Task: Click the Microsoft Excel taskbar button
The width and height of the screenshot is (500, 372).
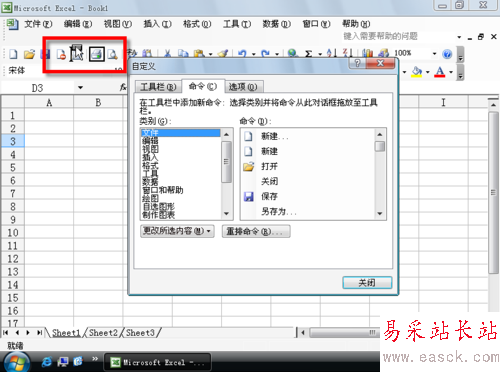Action: 158,362
